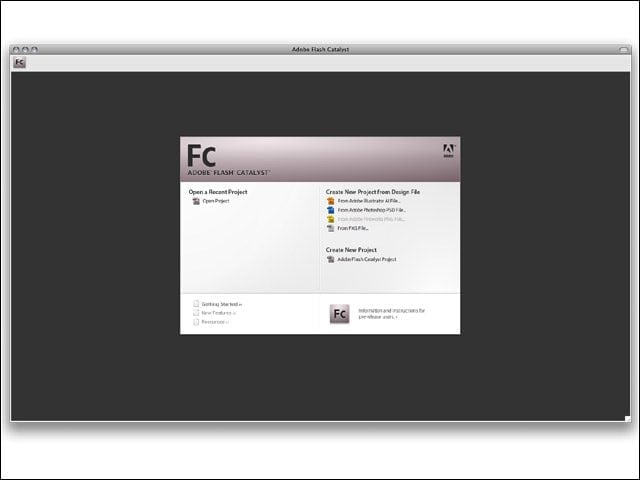Open the New Features link

click(218, 313)
